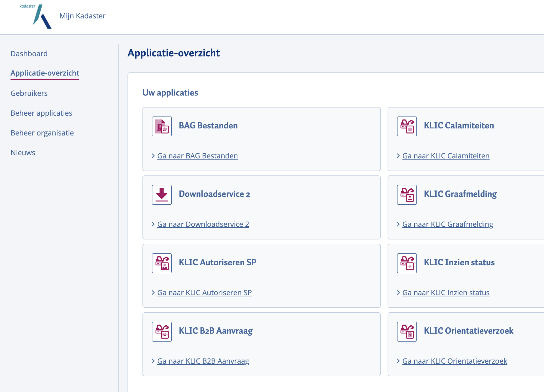Screen dimensions: 544x392
Task: Click the BAG Bestanden card title
Action: click(x=208, y=126)
